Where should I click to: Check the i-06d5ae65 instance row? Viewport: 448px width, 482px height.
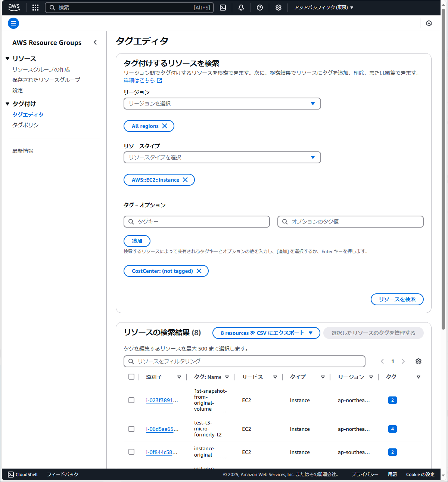[131, 429]
